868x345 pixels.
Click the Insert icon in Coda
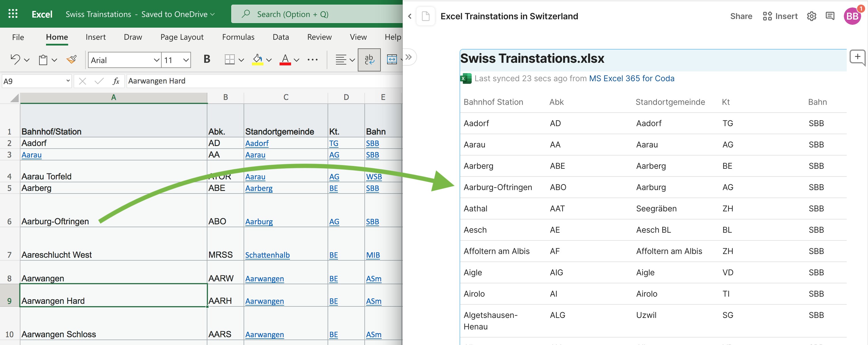tap(767, 16)
